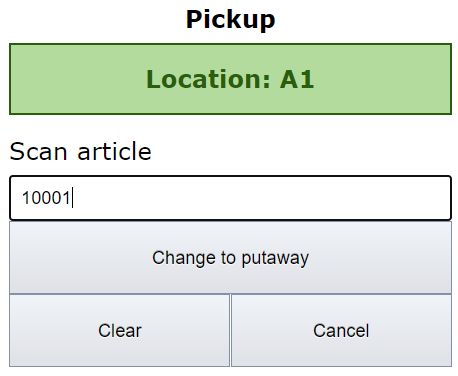Click the word putaway on the button
Image resolution: width=458 pixels, height=376 pixels.
point(275,259)
